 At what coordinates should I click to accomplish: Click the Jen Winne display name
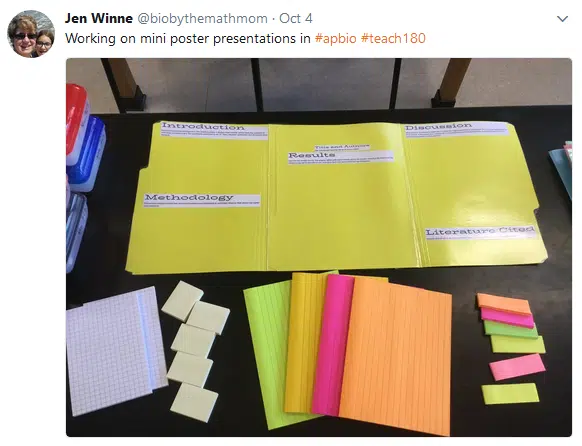click(99, 18)
